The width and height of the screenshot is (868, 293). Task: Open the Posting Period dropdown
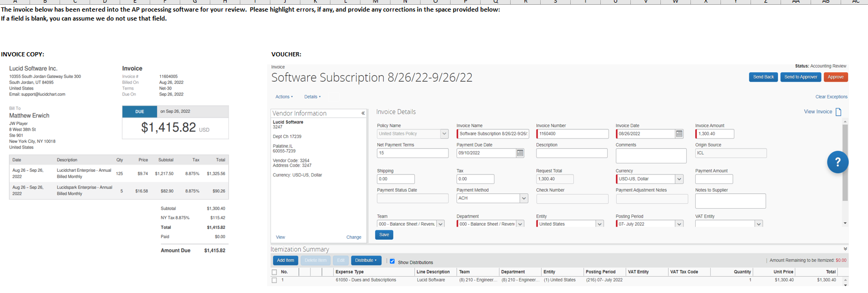pyautogui.click(x=679, y=224)
